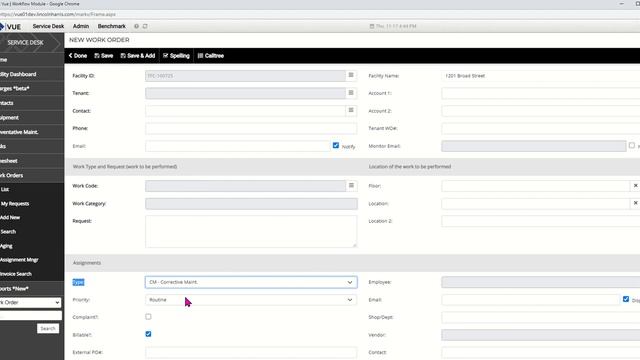Click the Tenant WO# input field

[x=540, y=128]
